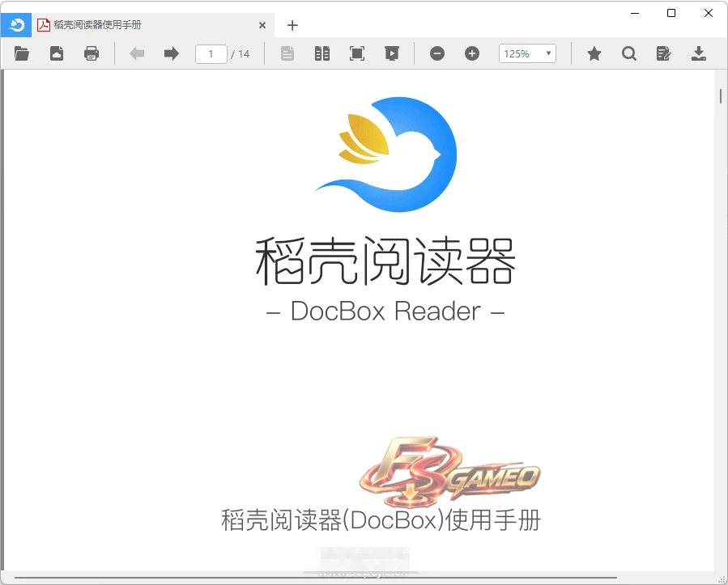The width and height of the screenshot is (728, 585).
Task: Zoom out with the minus icon
Action: [x=437, y=53]
